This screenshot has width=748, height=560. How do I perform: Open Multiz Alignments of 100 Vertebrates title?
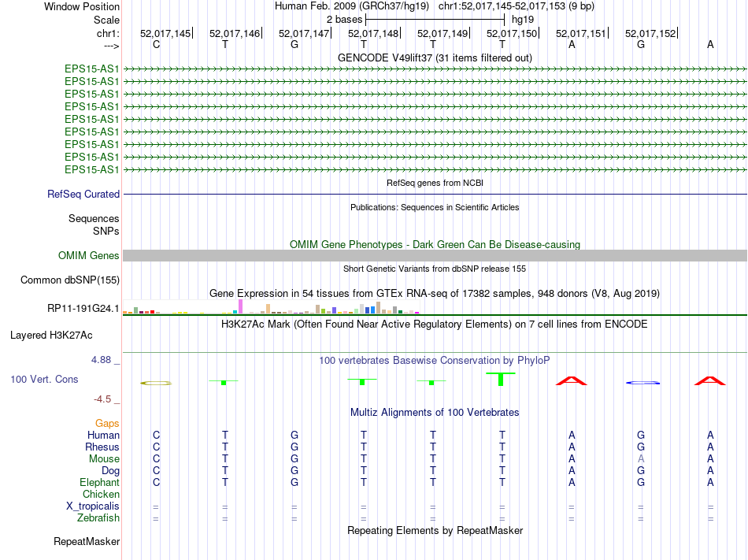(x=435, y=412)
